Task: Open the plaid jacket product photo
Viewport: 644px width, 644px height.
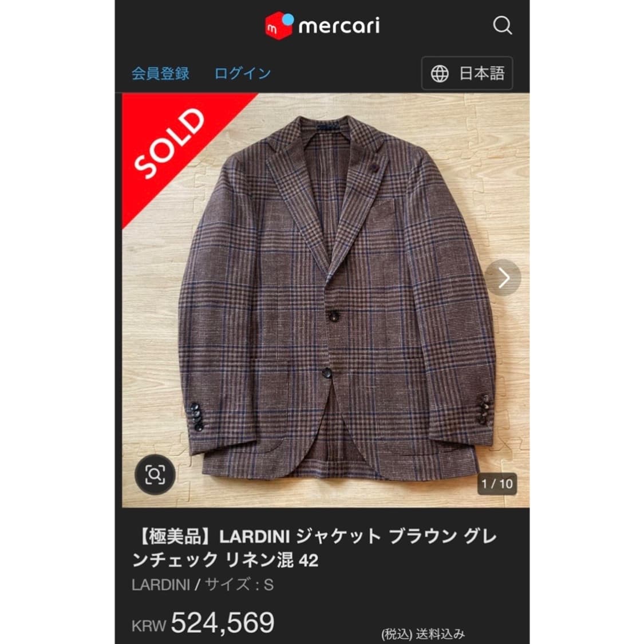Action: [326, 300]
